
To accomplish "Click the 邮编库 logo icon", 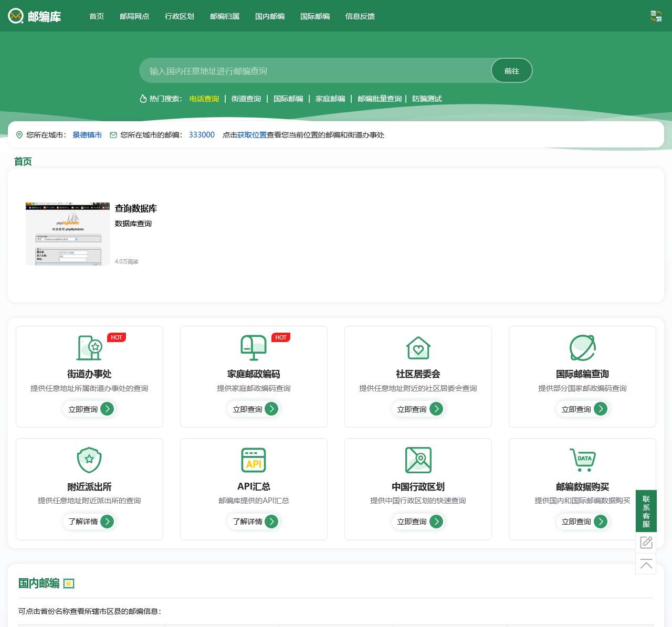I will pyautogui.click(x=16, y=16).
